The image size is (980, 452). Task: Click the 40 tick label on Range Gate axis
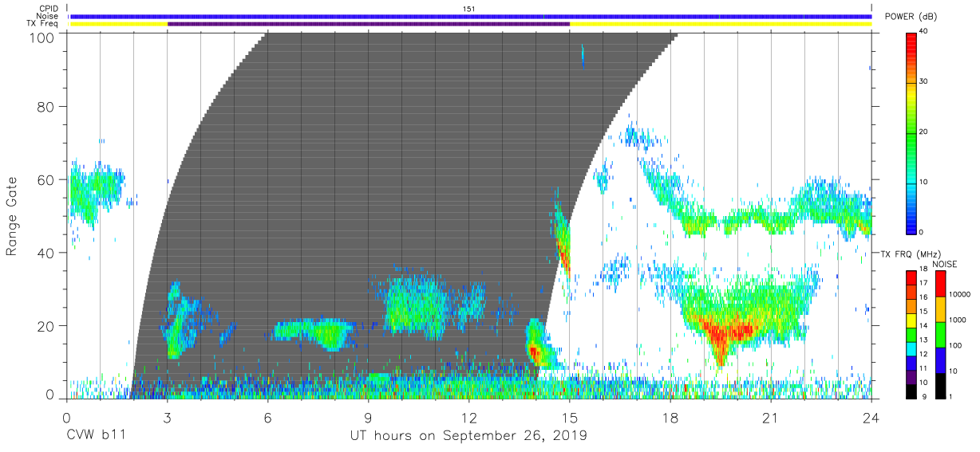pos(47,254)
